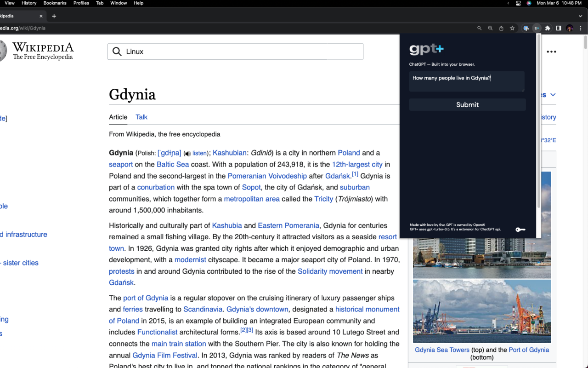Viewport: 588px width, 368px height.
Task: Switch to the Article tab
Action: pyautogui.click(x=118, y=117)
